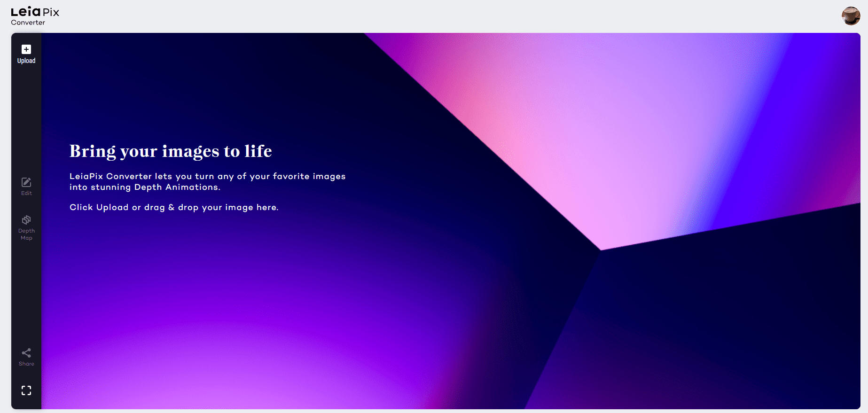Click the 'LeiaPix Converter lets you turn' description
868x413 pixels.
tap(207, 181)
